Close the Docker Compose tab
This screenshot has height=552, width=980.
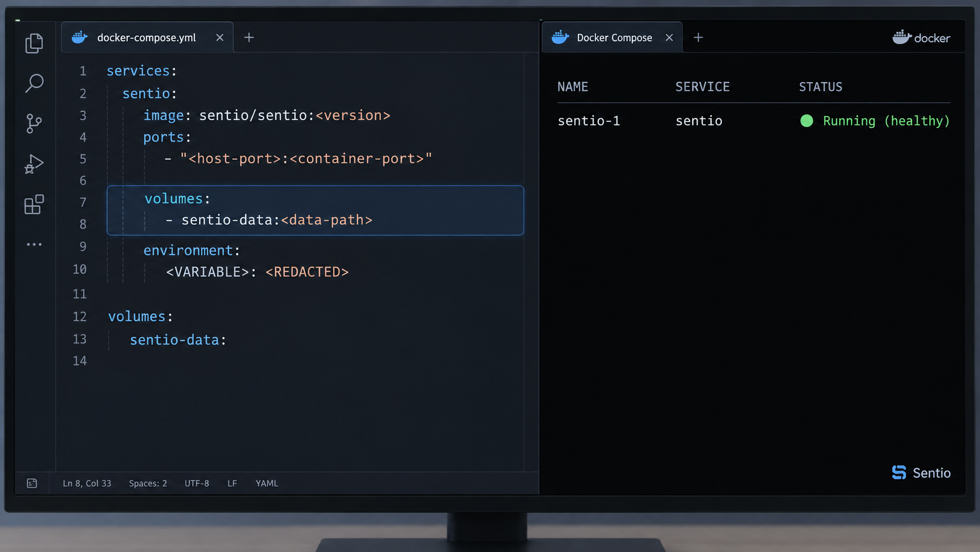point(669,38)
